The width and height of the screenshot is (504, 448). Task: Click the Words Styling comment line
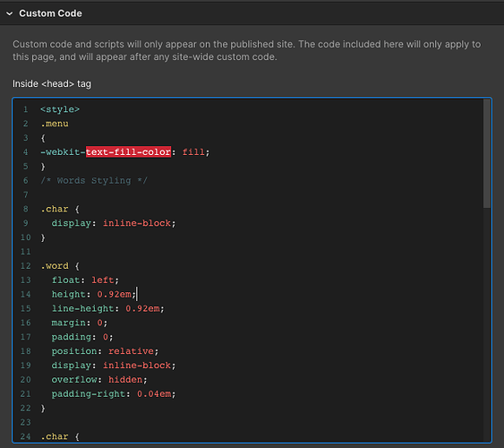(x=94, y=180)
